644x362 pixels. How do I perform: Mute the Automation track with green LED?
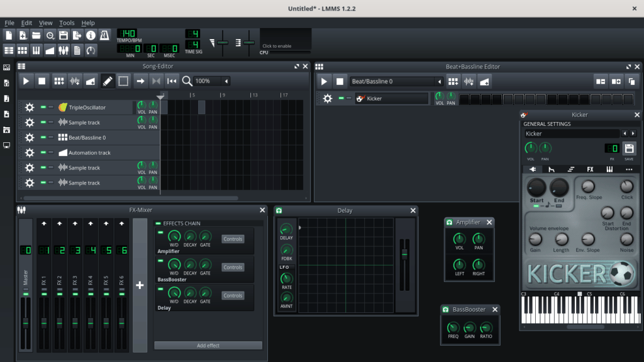point(44,153)
